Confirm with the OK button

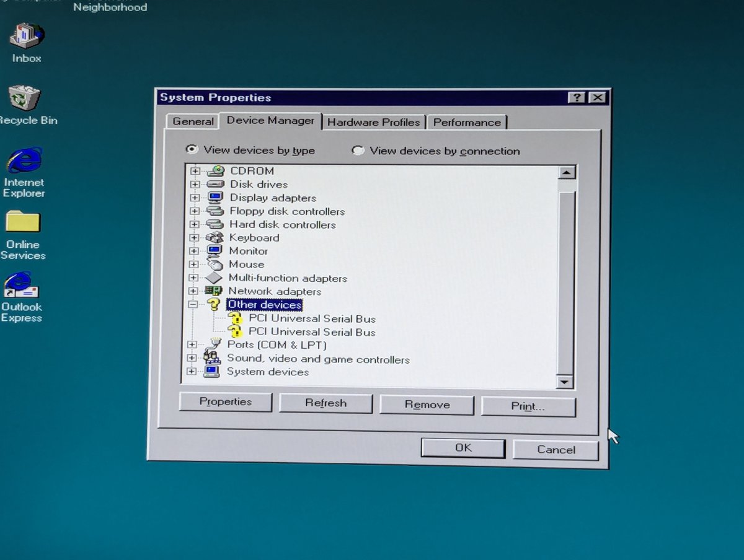click(463, 448)
